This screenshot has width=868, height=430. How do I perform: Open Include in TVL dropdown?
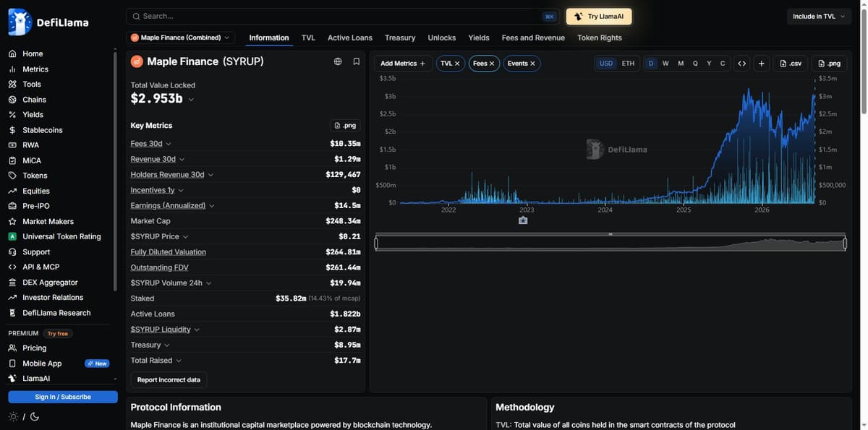pyautogui.click(x=818, y=17)
